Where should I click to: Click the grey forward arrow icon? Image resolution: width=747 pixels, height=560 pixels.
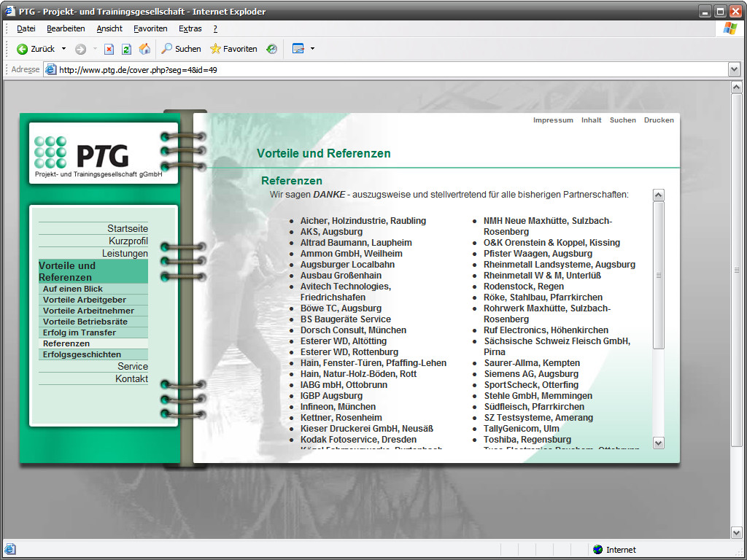pyautogui.click(x=80, y=49)
